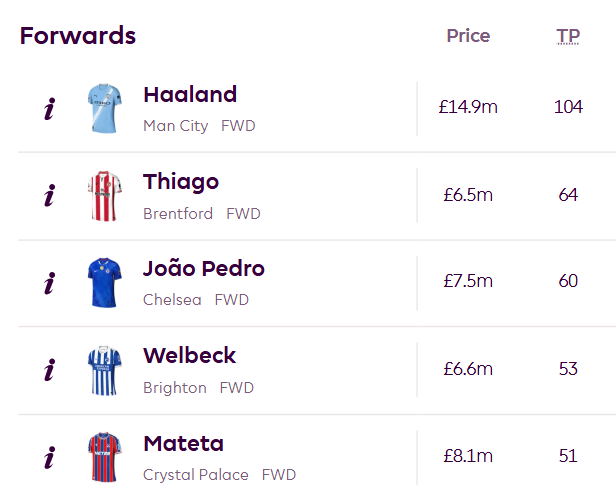Screen dimensions: 616x488
Task: Open Welbeck's player info icon
Action: [49, 370]
